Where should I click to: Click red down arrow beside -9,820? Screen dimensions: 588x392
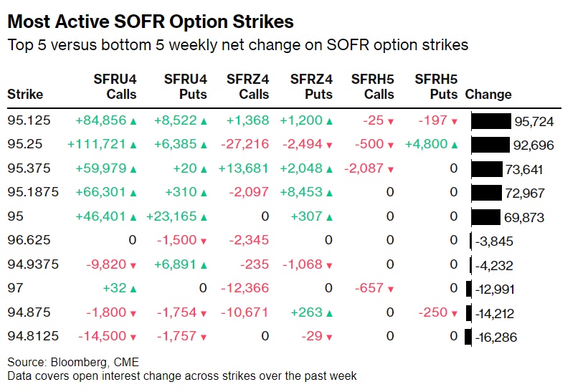pyautogui.click(x=133, y=266)
